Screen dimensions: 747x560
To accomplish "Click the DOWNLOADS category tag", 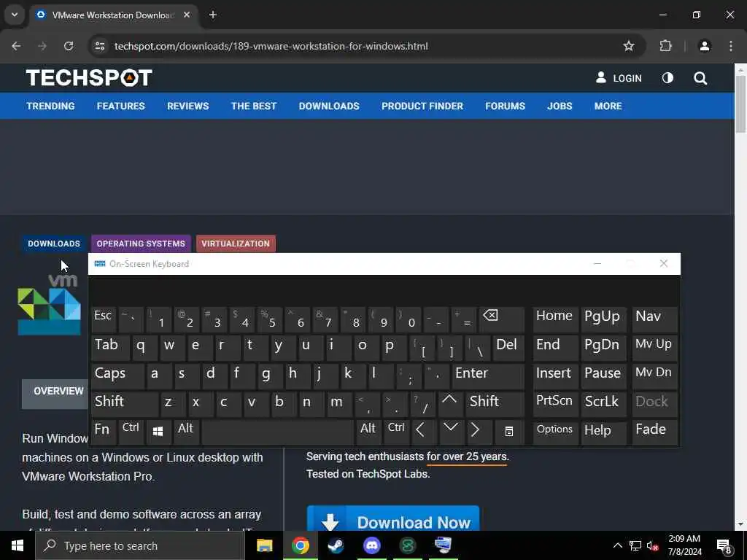I will [54, 244].
